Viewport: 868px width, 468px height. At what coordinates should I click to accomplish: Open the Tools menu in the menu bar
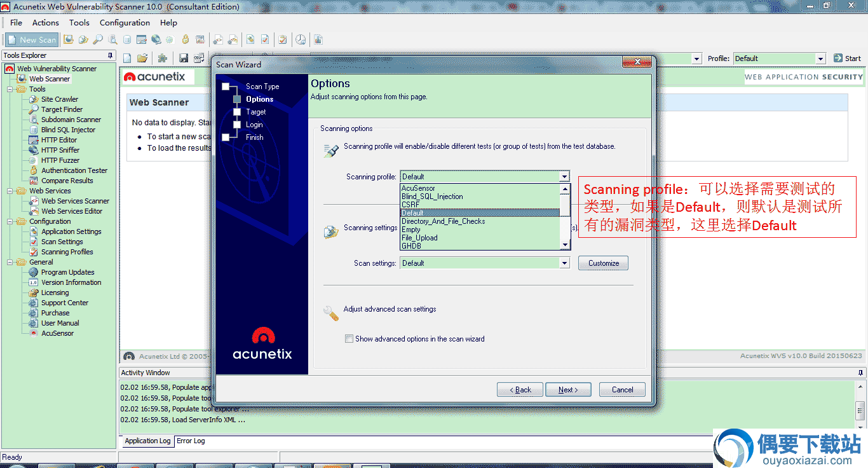(x=79, y=22)
